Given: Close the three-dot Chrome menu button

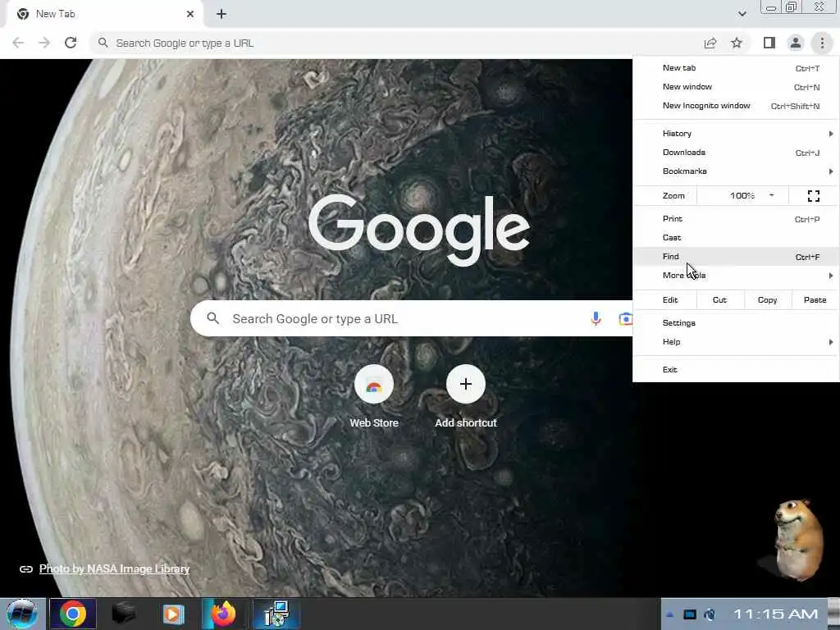Looking at the screenshot, I should [822, 43].
